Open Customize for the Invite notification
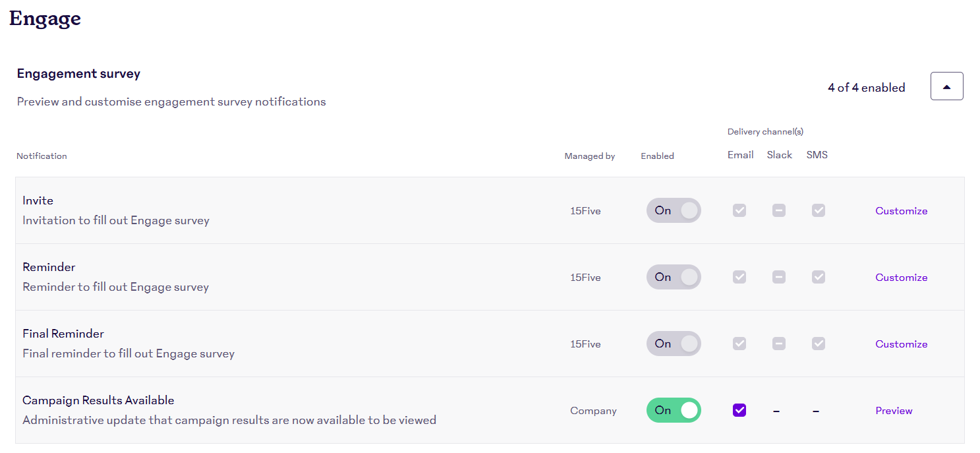The width and height of the screenshot is (980, 453). (x=901, y=211)
